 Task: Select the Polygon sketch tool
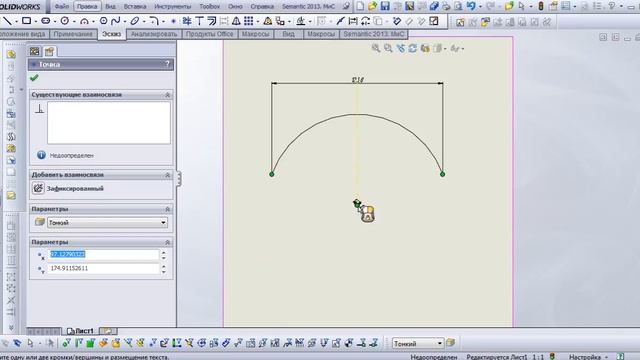coord(103,21)
